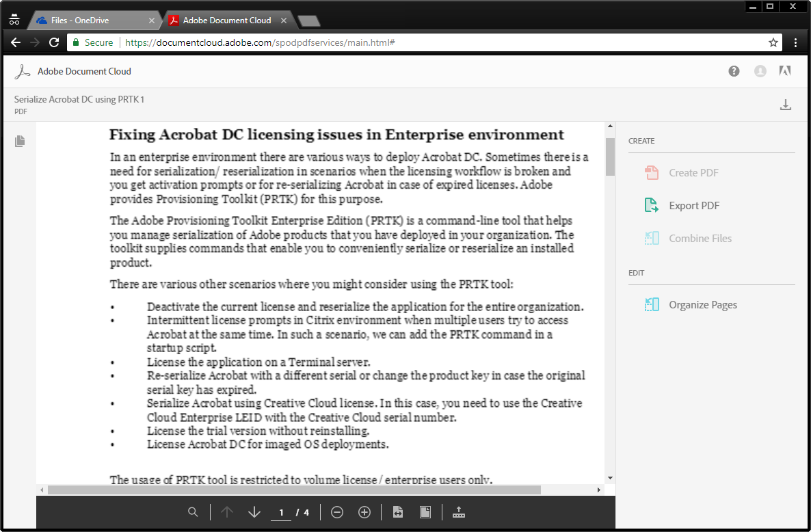Click the bullet 'License Acrobat DC for imaged OS deployments.'
811x532 pixels.
268,444
